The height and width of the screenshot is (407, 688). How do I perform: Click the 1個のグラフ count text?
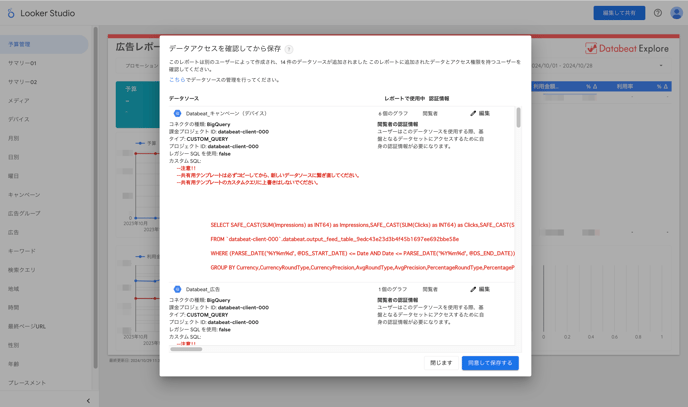(x=393, y=289)
